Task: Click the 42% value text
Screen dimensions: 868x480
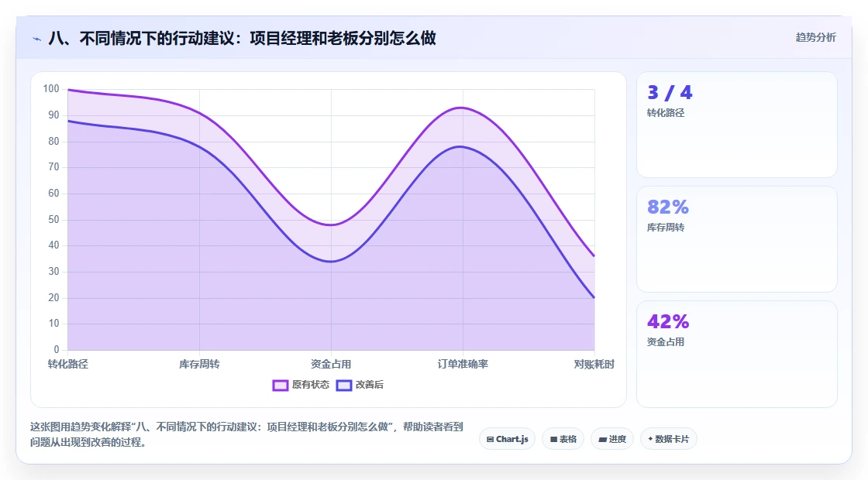Action: pos(668,321)
